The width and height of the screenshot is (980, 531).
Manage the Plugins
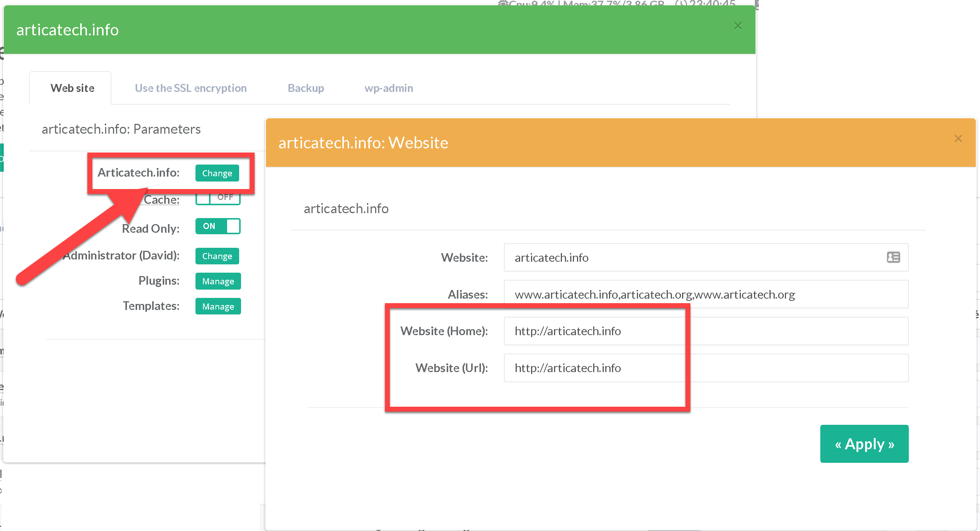coord(218,281)
